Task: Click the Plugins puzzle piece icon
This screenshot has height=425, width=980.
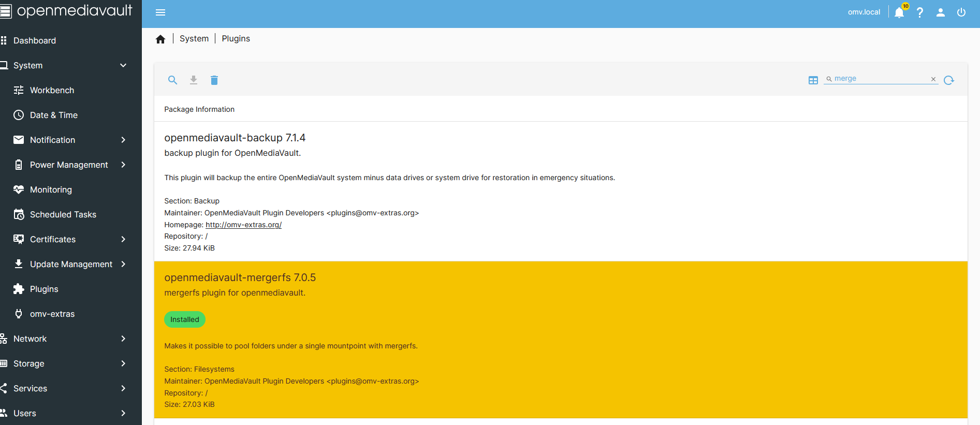Action: click(19, 289)
